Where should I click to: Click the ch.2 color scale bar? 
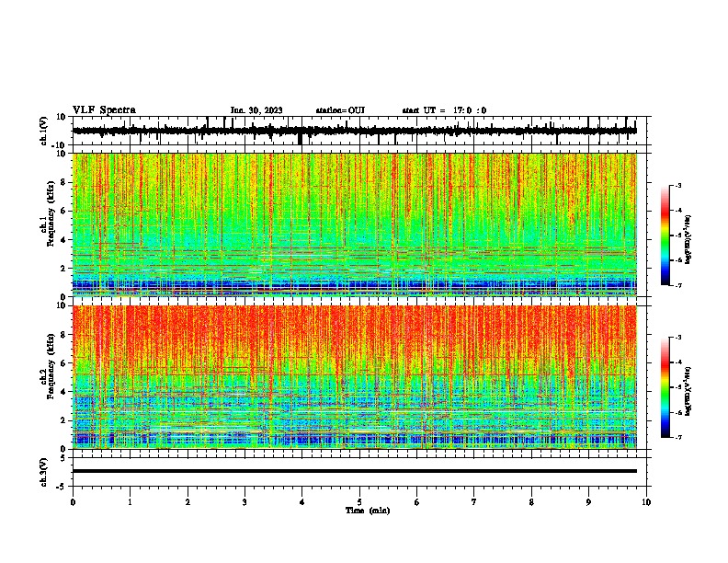665,387
